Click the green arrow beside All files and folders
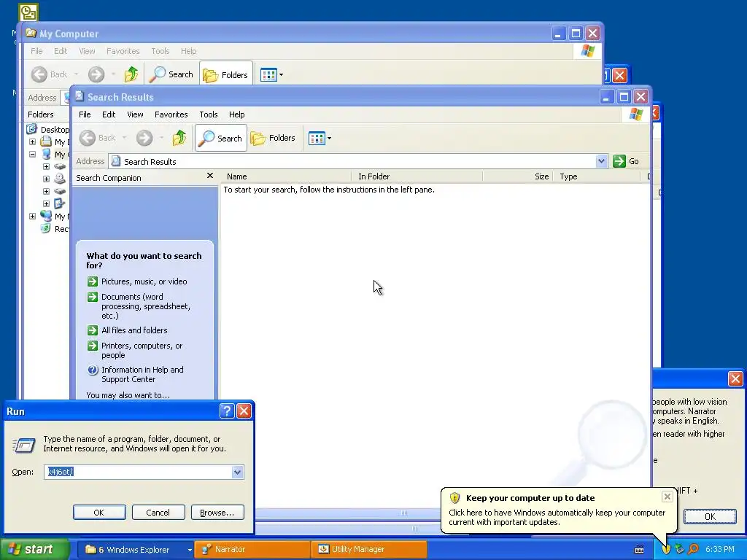747x560 pixels. coord(93,330)
